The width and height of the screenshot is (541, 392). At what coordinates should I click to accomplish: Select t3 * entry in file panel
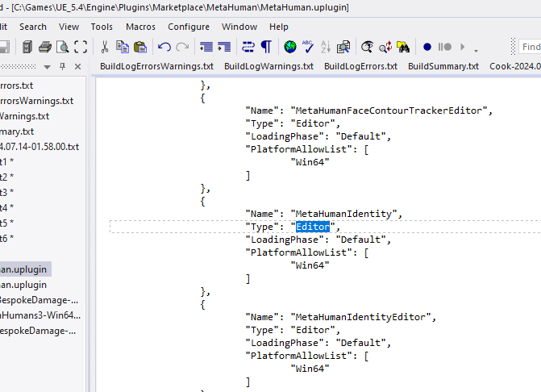click(x=7, y=192)
